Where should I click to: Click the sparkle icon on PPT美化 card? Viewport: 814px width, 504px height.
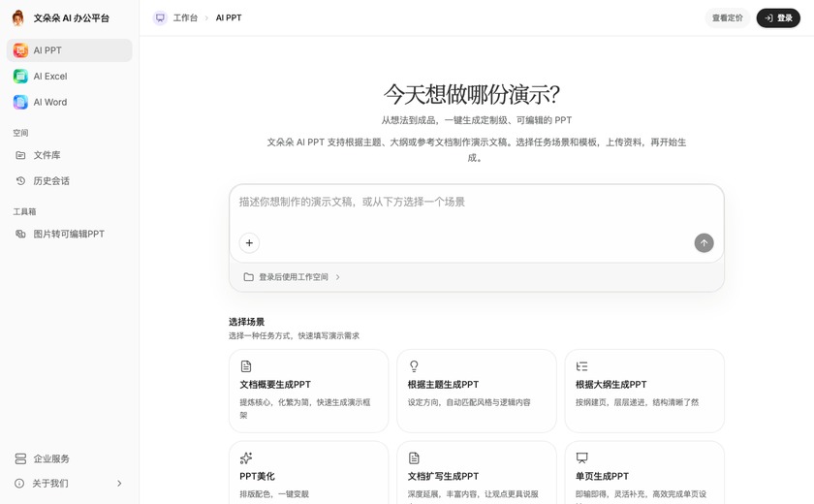click(246, 457)
